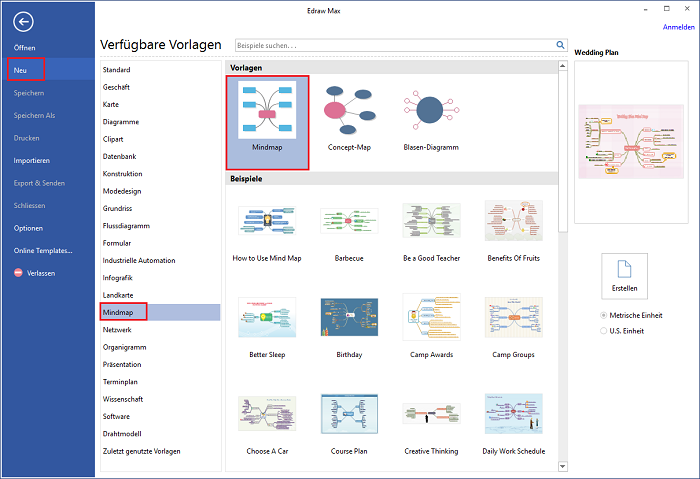Open the Optionen menu item
Image resolution: width=700 pixels, height=479 pixels.
[28, 228]
